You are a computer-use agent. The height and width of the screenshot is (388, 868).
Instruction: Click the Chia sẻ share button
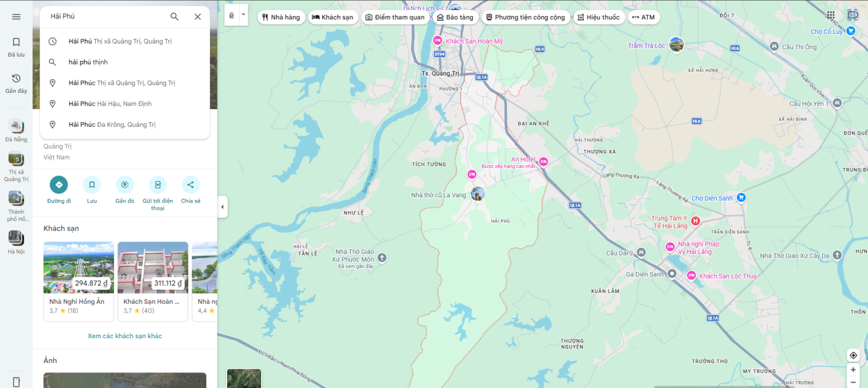190,190
